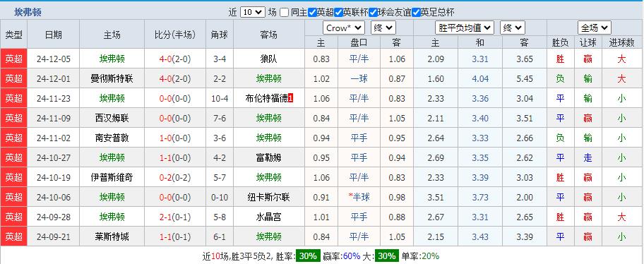Click the 日期 column header
This screenshot has width=644, height=264.
click(54, 35)
